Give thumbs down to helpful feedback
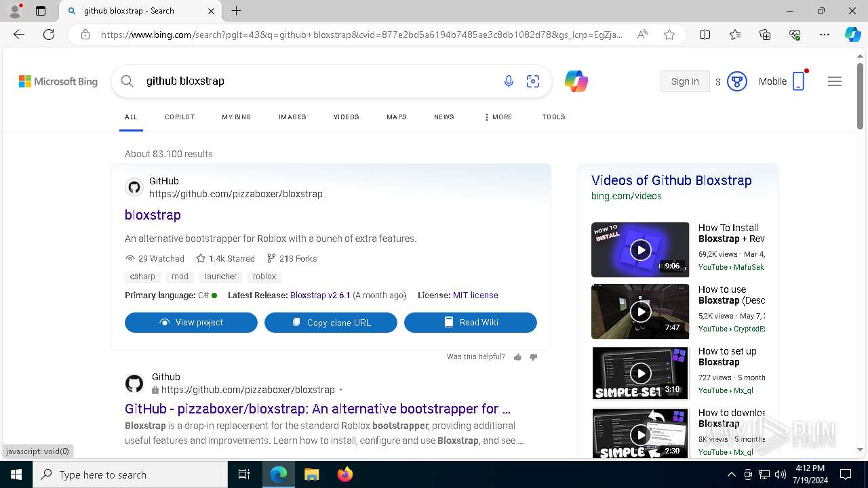Image resolution: width=868 pixels, height=488 pixels. pos(533,357)
